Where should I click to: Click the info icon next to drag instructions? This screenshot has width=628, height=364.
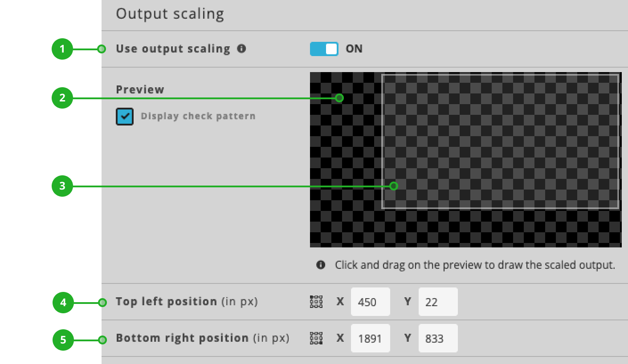[x=320, y=265]
